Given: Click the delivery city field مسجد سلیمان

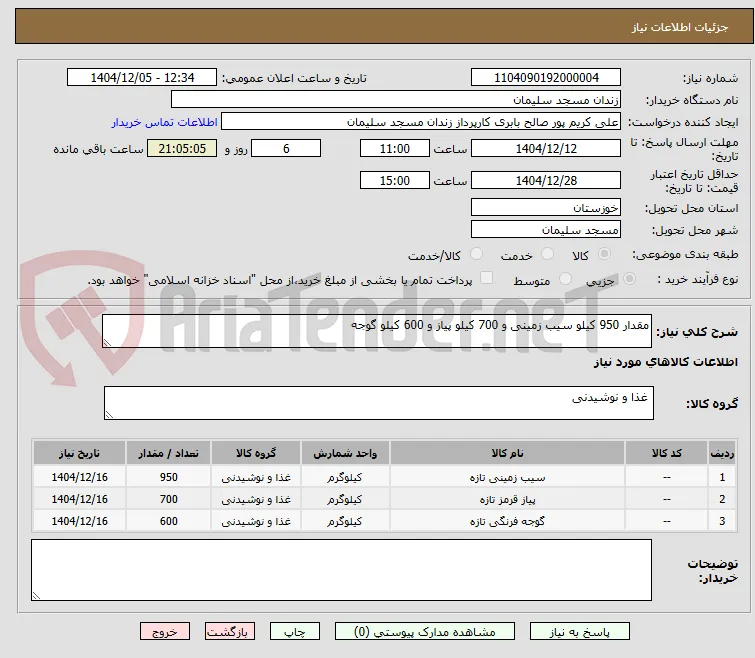Looking at the screenshot, I should point(546,230).
